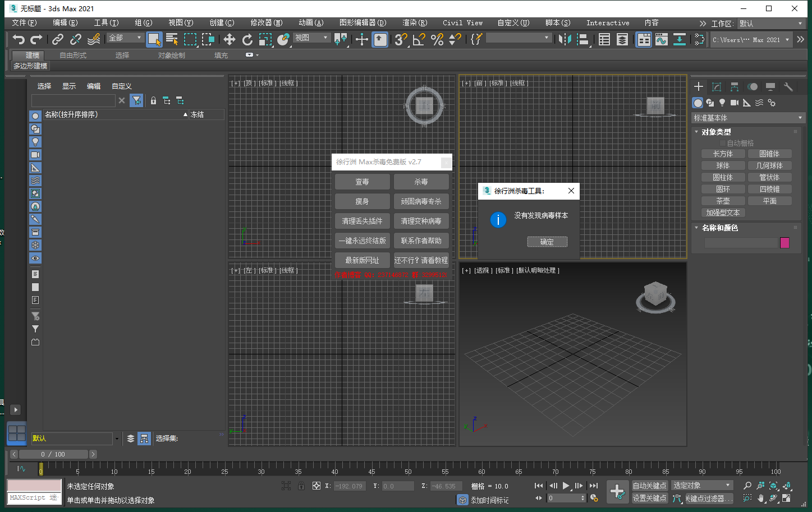The width and height of the screenshot is (812, 512).
Task: Switch to the 自由形式 ribbon tab
Action: point(73,55)
